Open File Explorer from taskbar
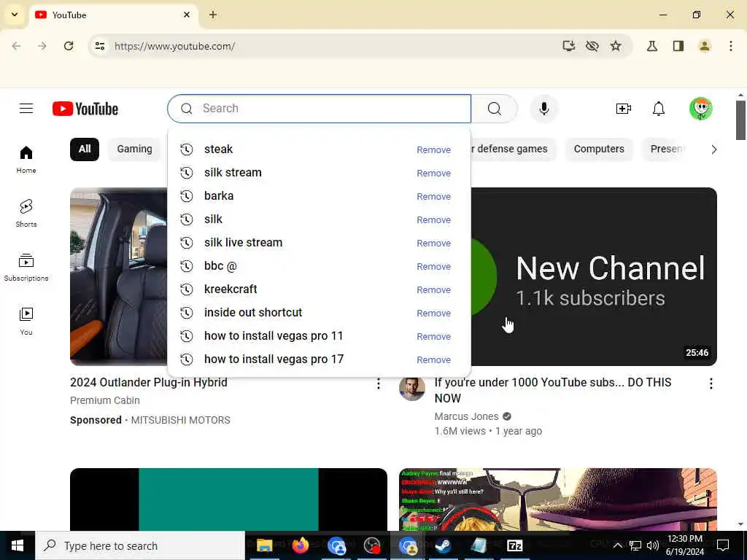Screen dimensions: 747x560 [x=264, y=545]
